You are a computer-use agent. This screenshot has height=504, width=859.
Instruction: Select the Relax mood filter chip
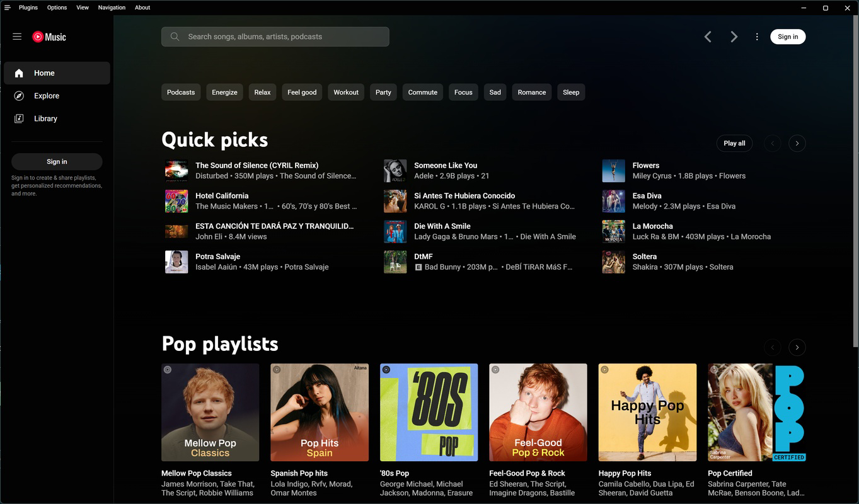coord(262,92)
